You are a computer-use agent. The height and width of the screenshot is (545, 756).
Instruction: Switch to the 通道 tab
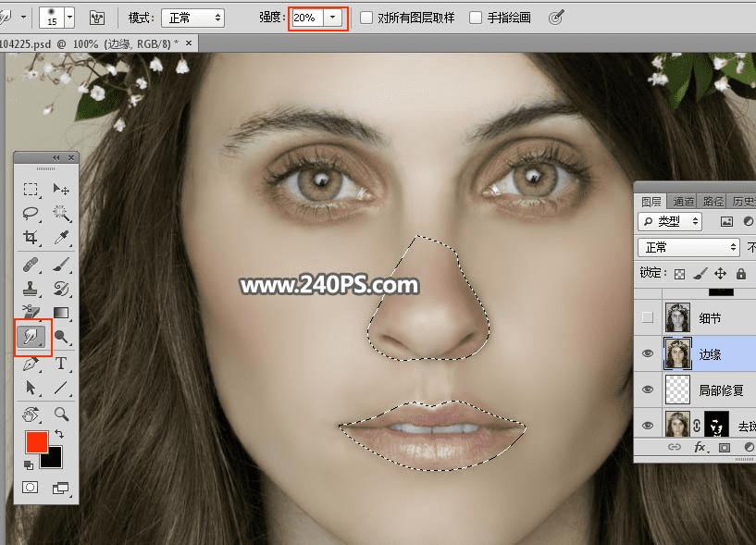point(683,201)
